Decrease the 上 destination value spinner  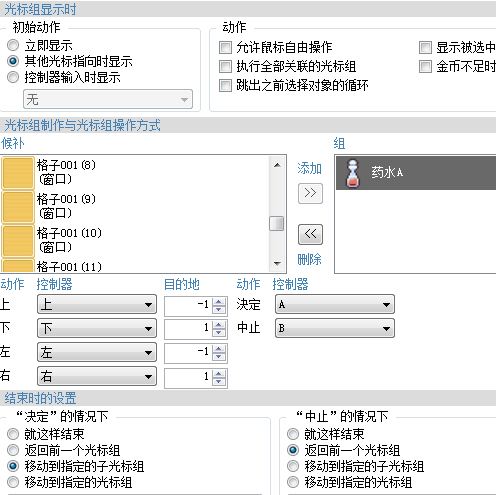219,310
